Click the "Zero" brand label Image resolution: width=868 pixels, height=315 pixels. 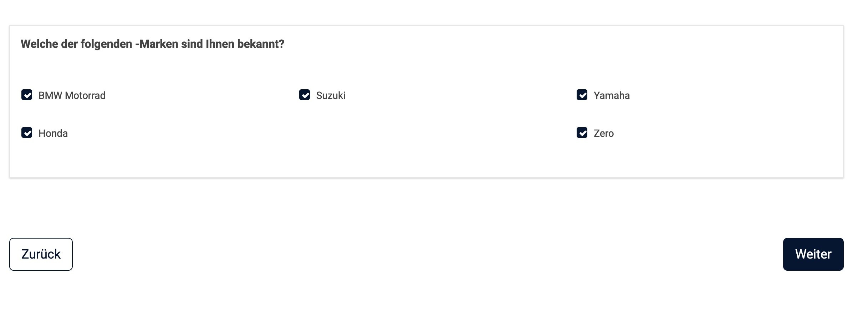pyautogui.click(x=604, y=134)
